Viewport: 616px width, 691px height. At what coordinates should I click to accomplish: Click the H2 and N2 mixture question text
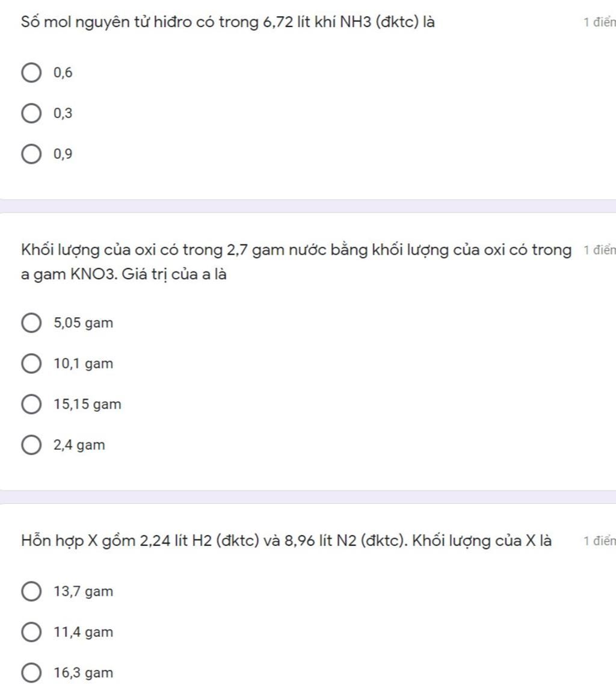point(286,541)
